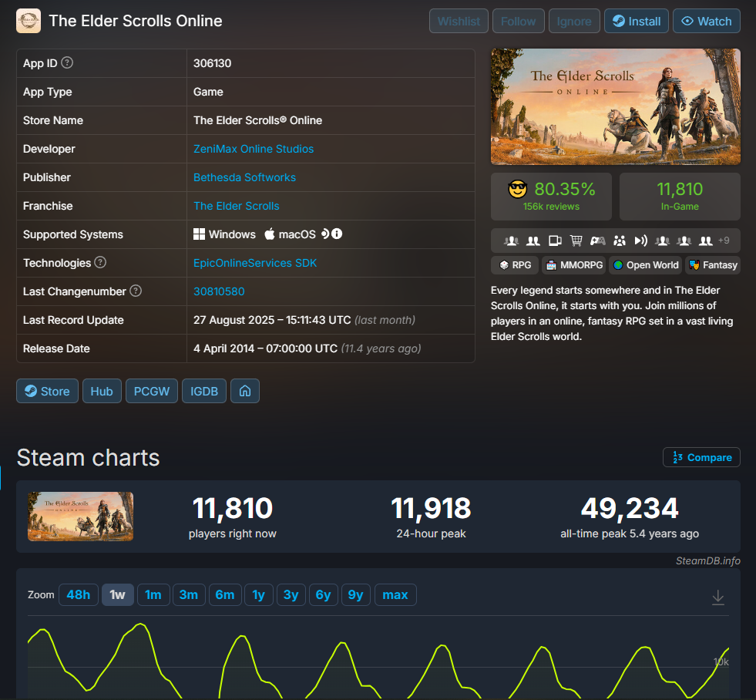Screen dimensions: 756x700
Task: Click the App ID value 306130
Action: 212,63
